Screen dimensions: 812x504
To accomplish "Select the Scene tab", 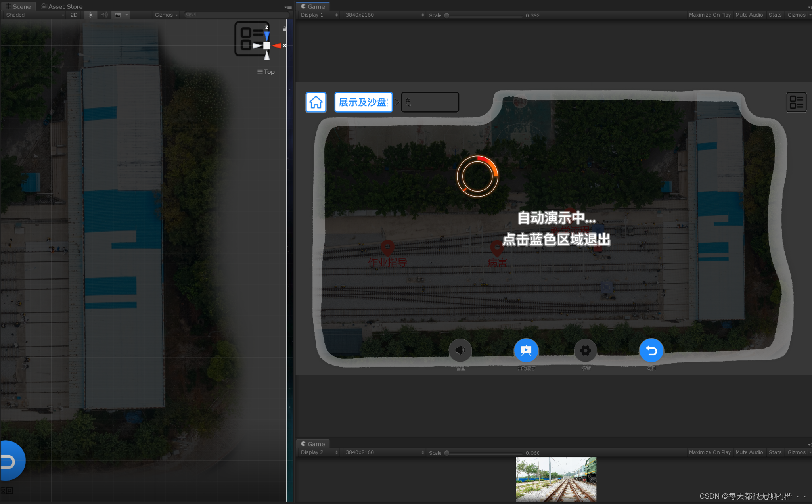I will (18, 6).
